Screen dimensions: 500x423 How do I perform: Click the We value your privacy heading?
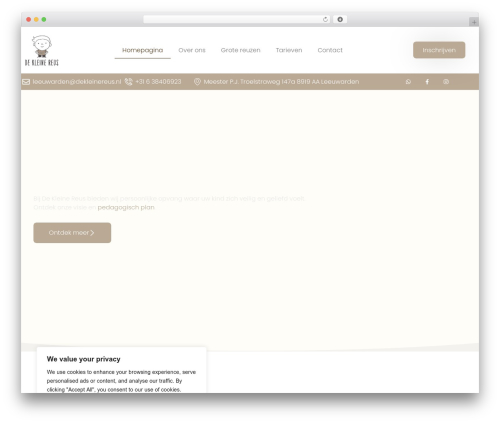pyautogui.click(x=83, y=359)
